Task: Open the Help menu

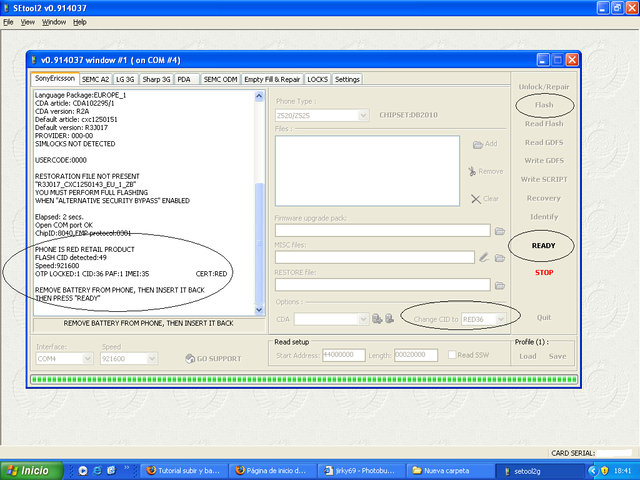Action: [x=80, y=22]
